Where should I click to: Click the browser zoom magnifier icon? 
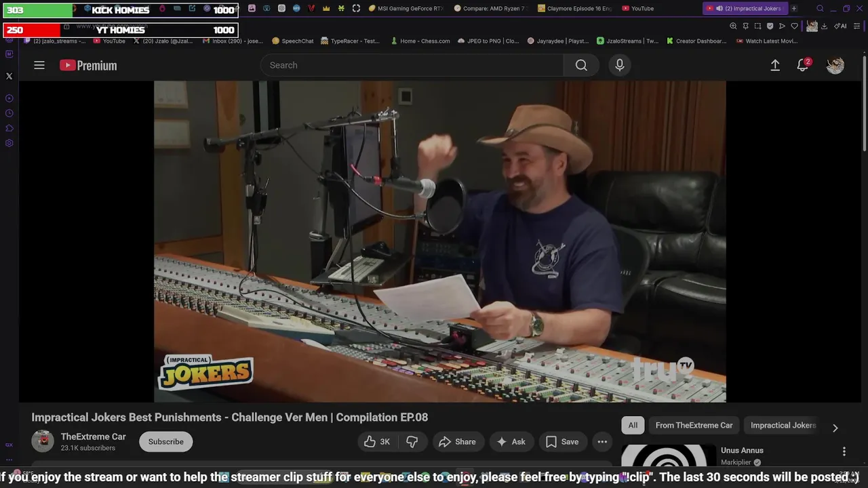pos(733,26)
